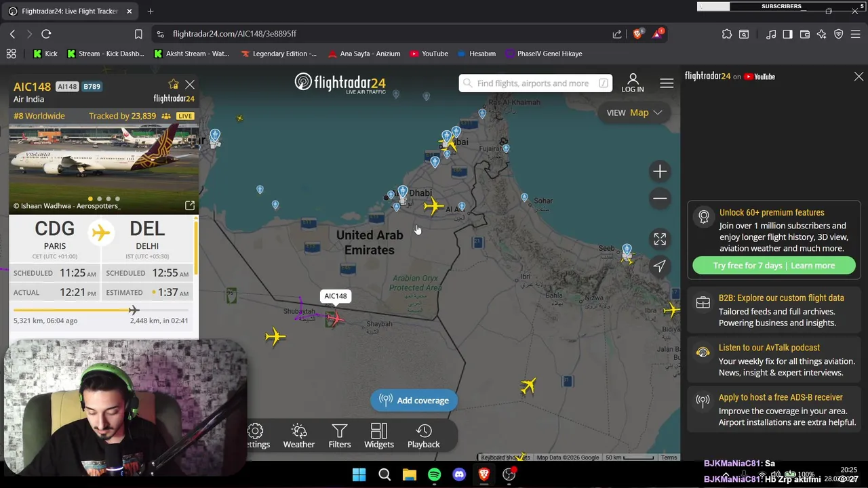This screenshot has height=488, width=868.
Task: Click the AI148 flight number badge
Action: pyautogui.click(x=67, y=87)
